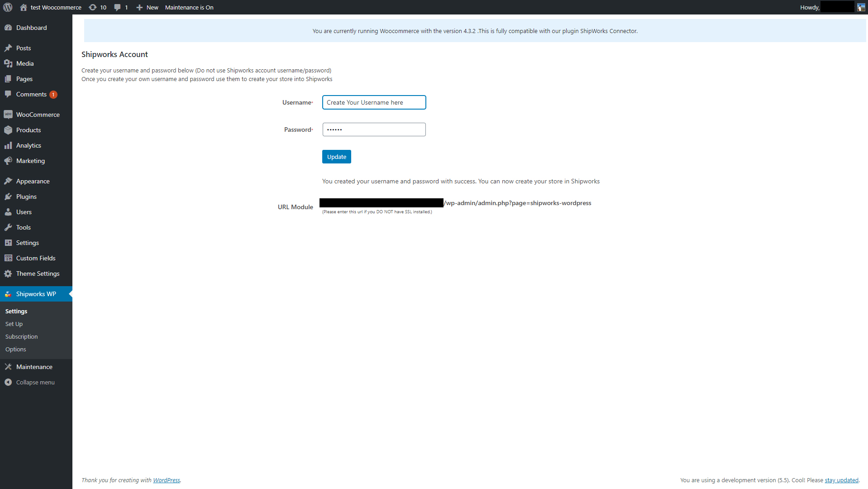The height and width of the screenshot is (489, 868).
Task: Click the Comments badge showing 1
Action: click(x=53, y=95)
